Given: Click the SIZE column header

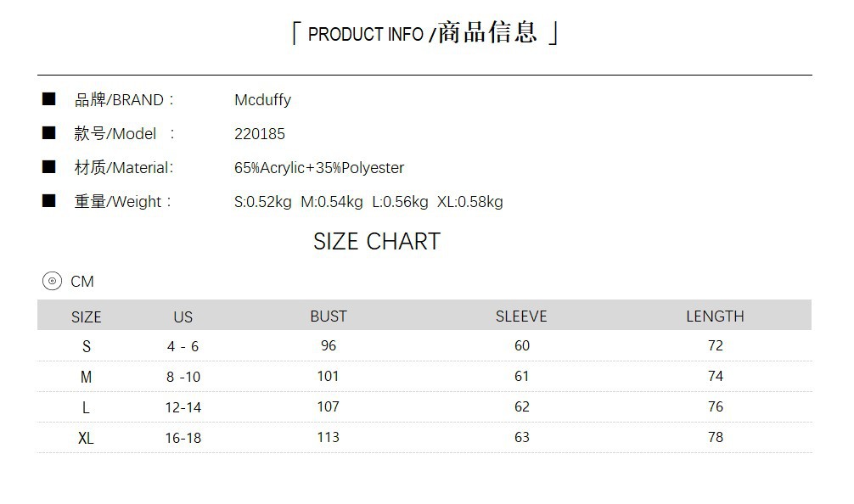Looking at the screenshot, I should point(86,316).
